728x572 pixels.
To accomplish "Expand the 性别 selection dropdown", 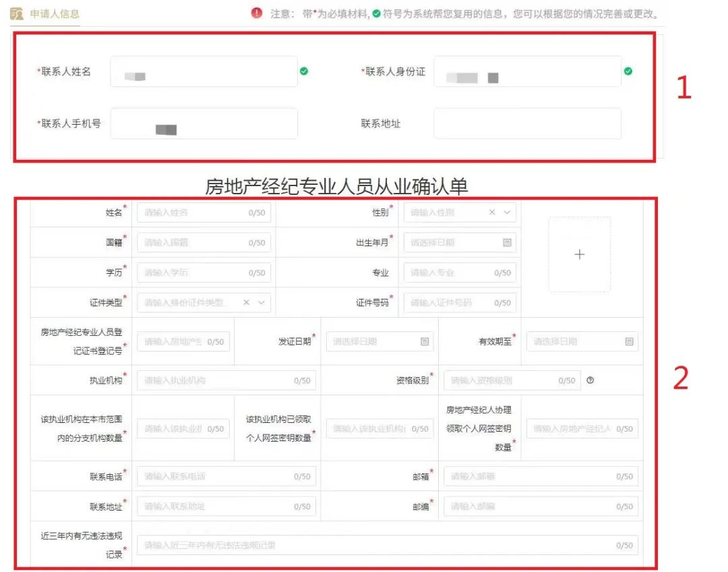I will coord(506,212).
